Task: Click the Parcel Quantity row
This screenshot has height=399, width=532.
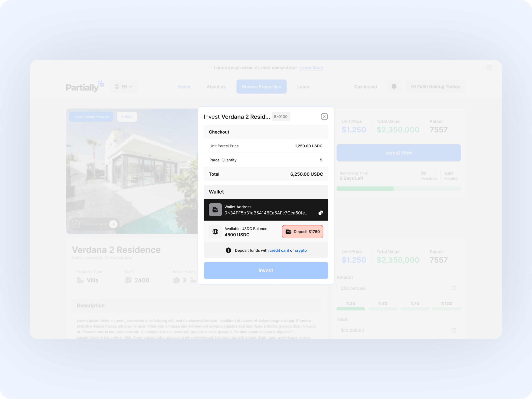Action: click(x=266, y=160)
